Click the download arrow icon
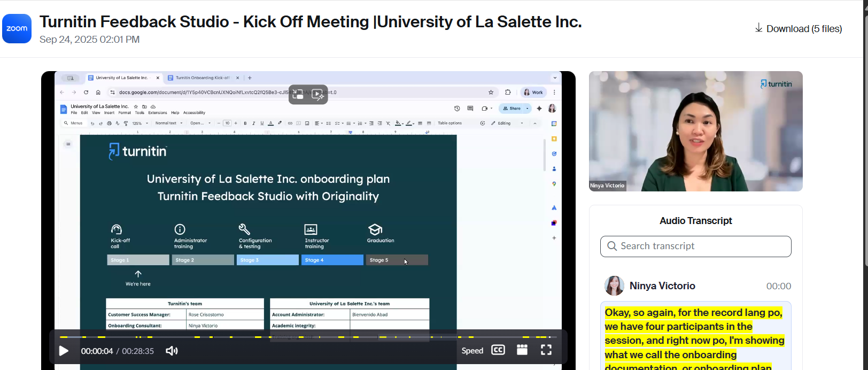The image size is (868, 370). (758, 28)
